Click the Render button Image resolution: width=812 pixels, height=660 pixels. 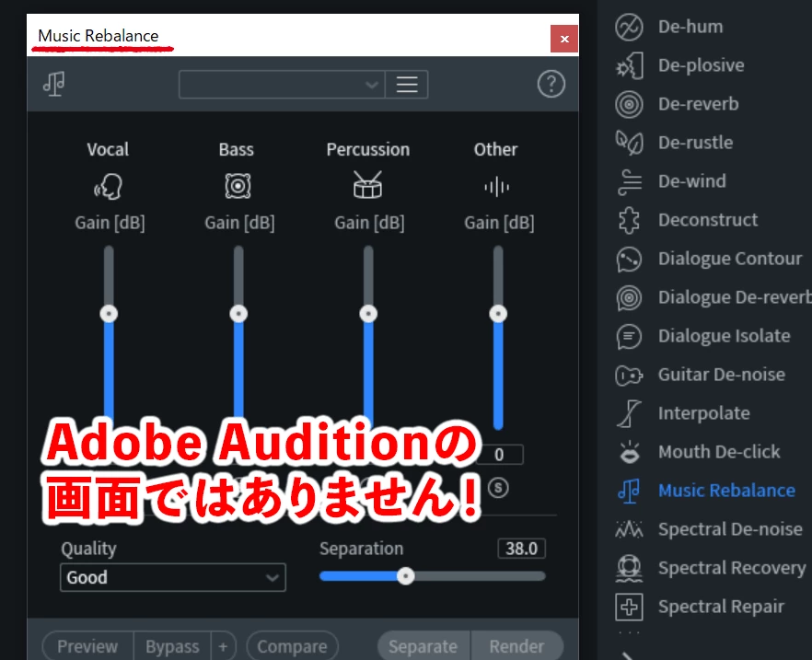point(516,646)
